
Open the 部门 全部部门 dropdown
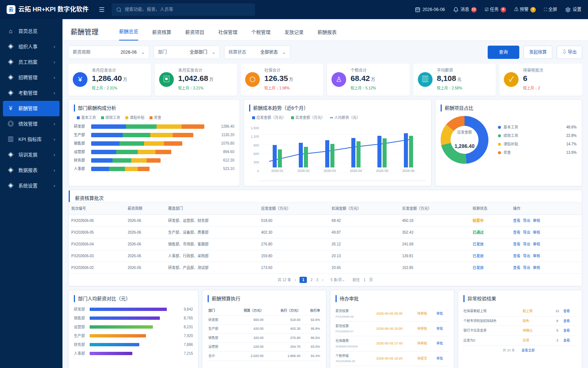(187, 52)
